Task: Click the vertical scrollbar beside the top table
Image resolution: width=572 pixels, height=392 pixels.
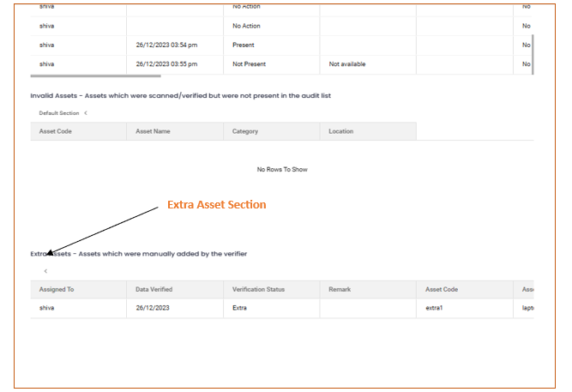Action: click(533, 51)
